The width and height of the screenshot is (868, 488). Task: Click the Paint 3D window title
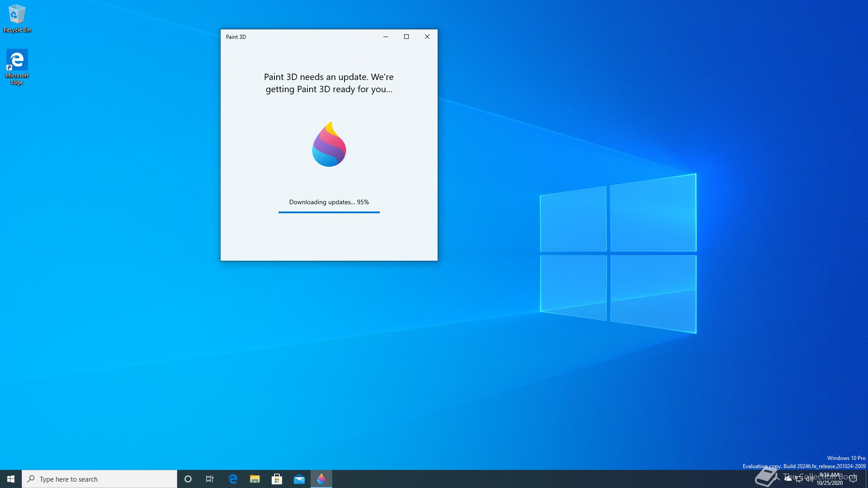(x=236, y=37)
